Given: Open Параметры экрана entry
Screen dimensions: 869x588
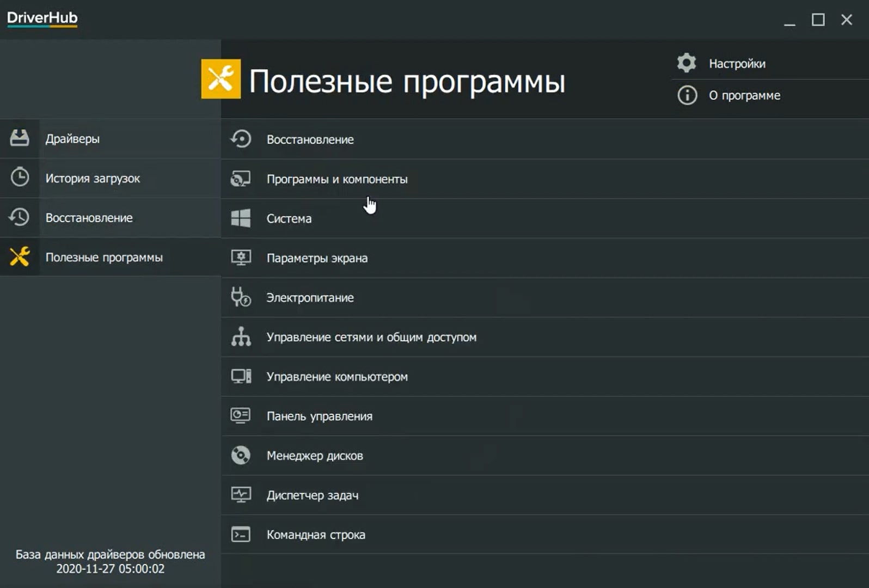Looking at the screenshot, I should [x=317, y=258].
